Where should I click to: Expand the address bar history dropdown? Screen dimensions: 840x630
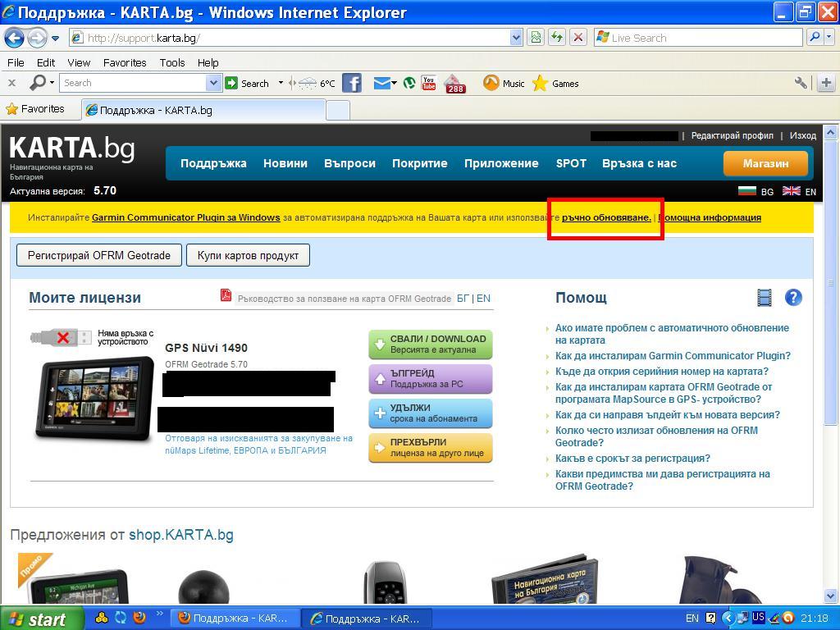[516, 38]
